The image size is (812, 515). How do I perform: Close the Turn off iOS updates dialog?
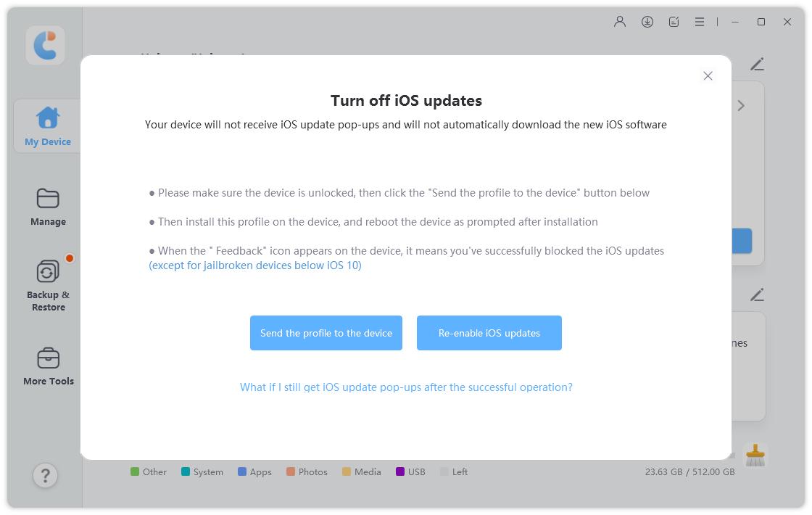(x=708, y=76)
